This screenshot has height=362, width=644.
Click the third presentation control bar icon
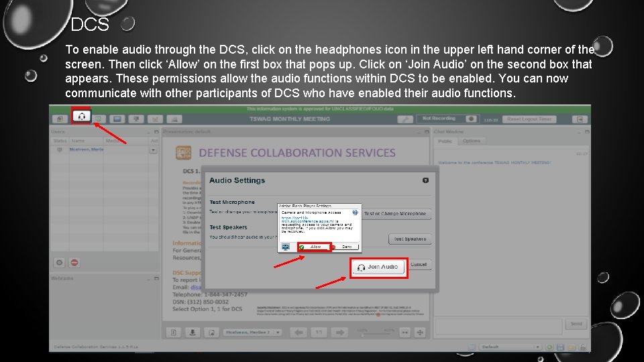[x=211, y=333]
